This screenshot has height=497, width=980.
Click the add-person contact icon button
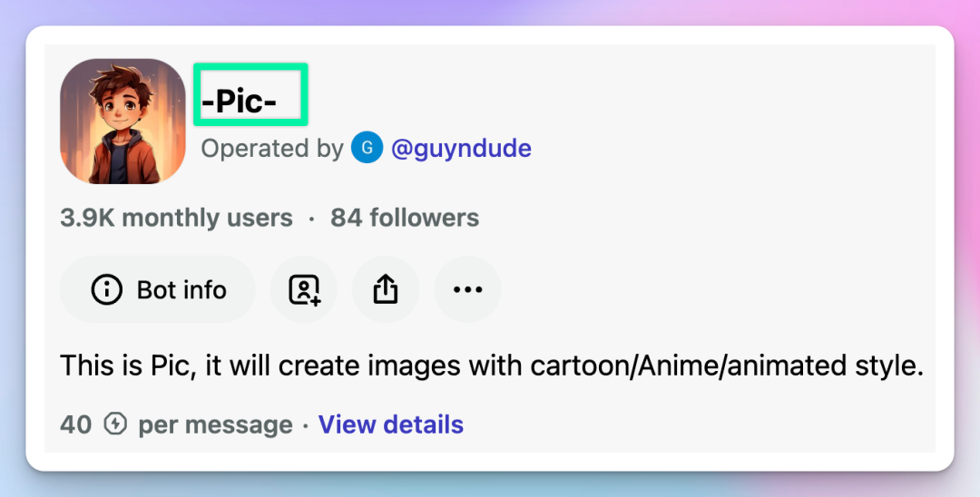point(304,290)
